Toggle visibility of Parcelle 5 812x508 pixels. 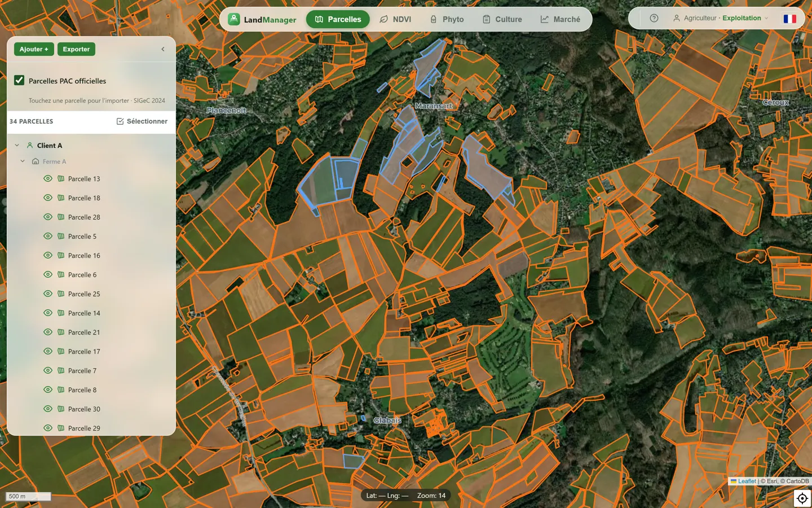click(x=48, y=236)
